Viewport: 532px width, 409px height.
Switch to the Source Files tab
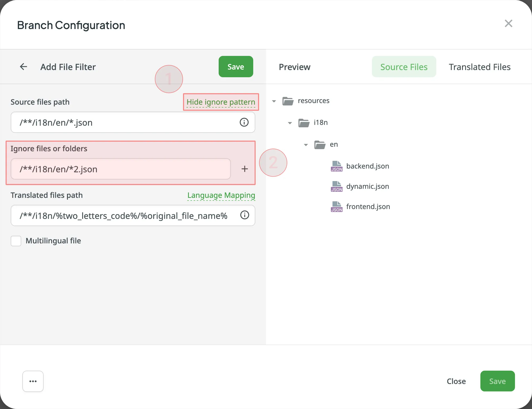click(404, 67)
